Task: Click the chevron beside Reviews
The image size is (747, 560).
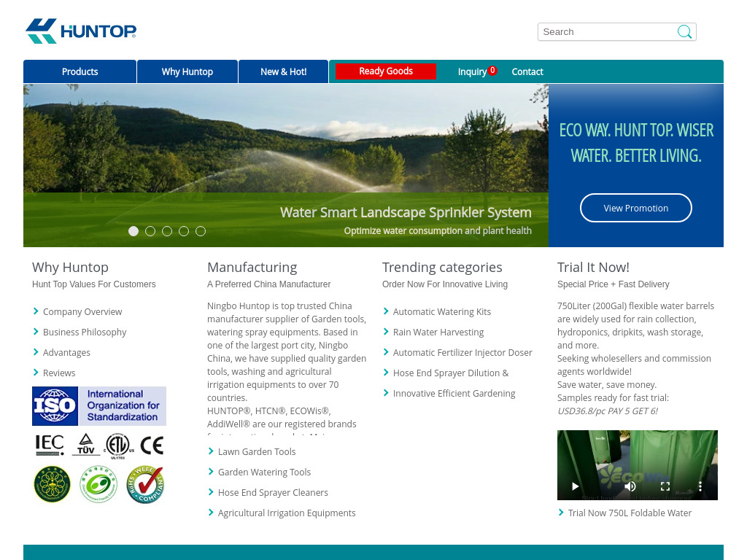Action: (x=36, y=373)
